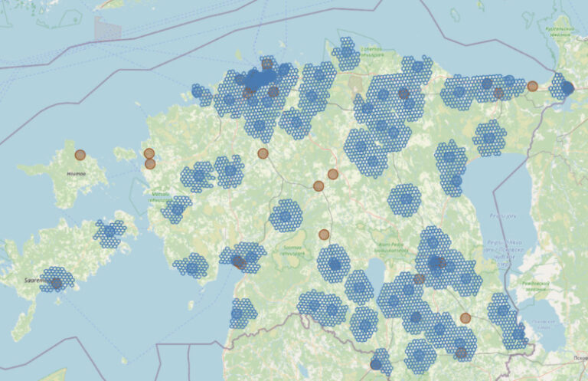Click the blue cluster beside Matsalu park label
This screenshot has height=381, width=588.
177,209
